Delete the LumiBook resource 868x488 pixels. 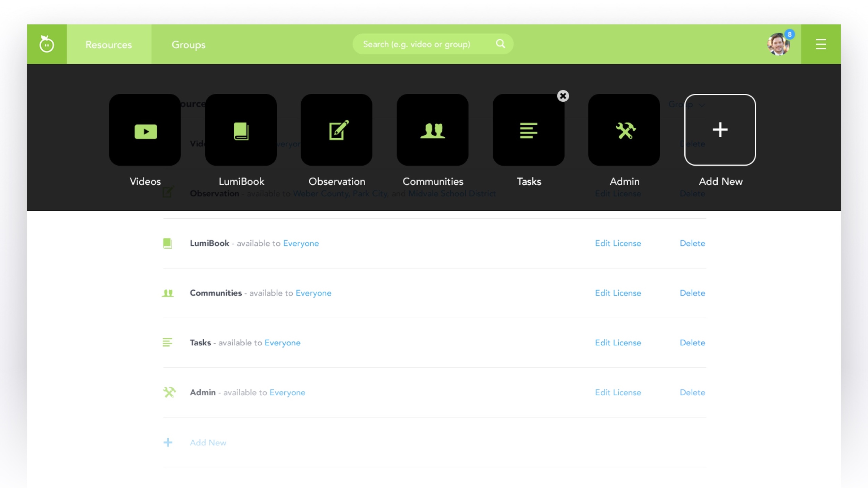[x=692, y=243]
